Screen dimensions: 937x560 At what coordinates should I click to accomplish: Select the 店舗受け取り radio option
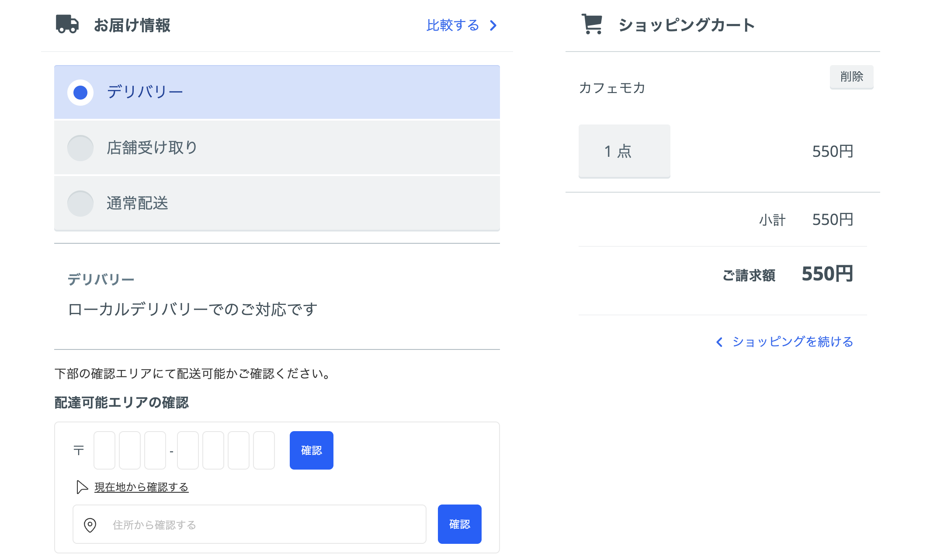[80, 148]
